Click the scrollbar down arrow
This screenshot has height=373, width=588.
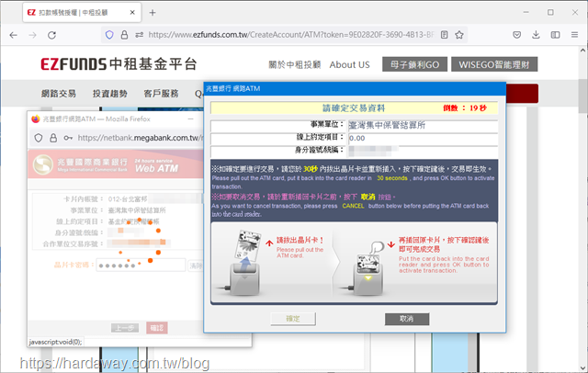pyautogui.click(x=582, y=367)
